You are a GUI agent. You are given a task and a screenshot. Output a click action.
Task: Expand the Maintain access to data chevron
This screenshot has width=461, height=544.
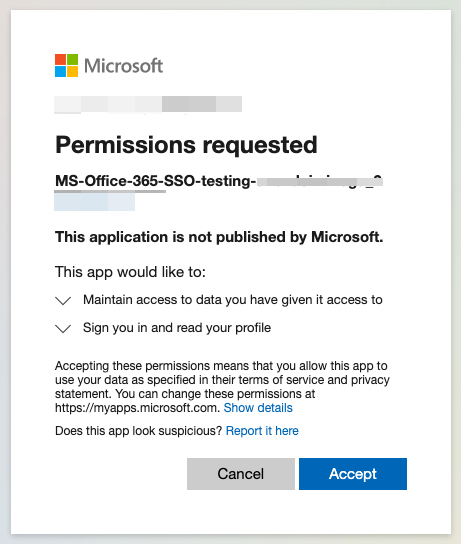click(x=63, y=300)
